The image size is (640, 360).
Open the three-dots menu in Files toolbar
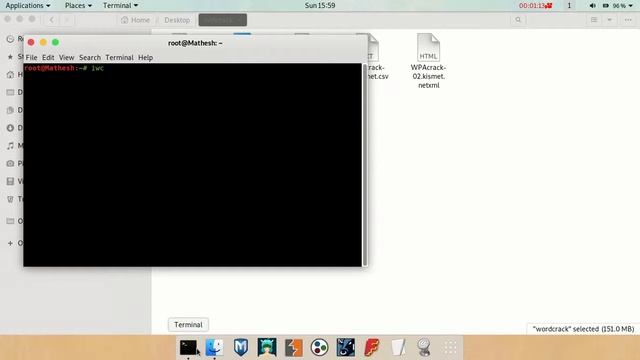(x=628, y=20)
